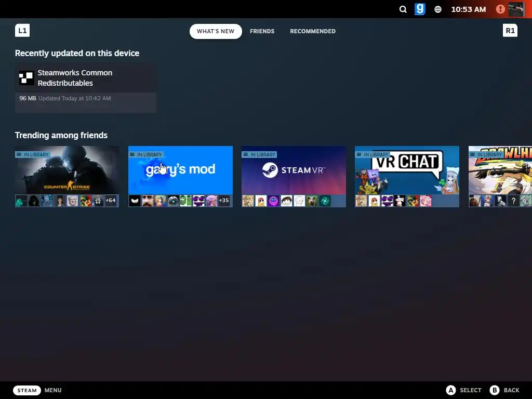The height and width of the screenshot is (399, 532).
Task: Click "Updated Today at 10:42 AM" text
Action: (x=75, y=98)
